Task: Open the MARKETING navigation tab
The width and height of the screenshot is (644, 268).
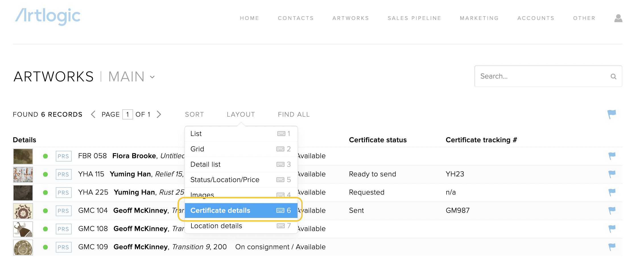Action: [x=479, y=18]
